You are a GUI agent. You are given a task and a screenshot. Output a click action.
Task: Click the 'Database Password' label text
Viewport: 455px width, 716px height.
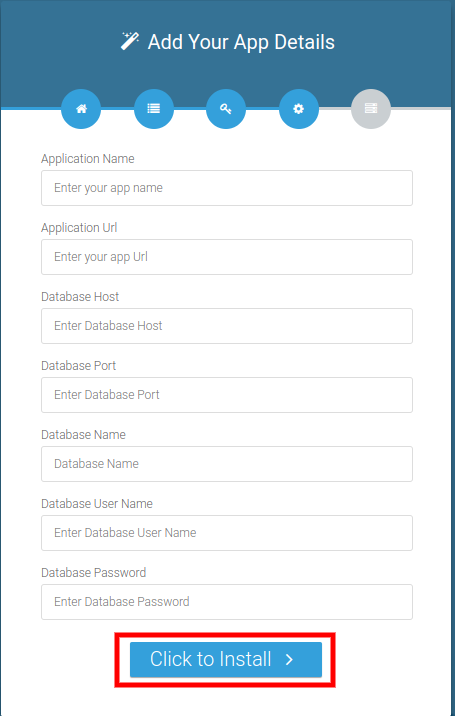(94, 573)
